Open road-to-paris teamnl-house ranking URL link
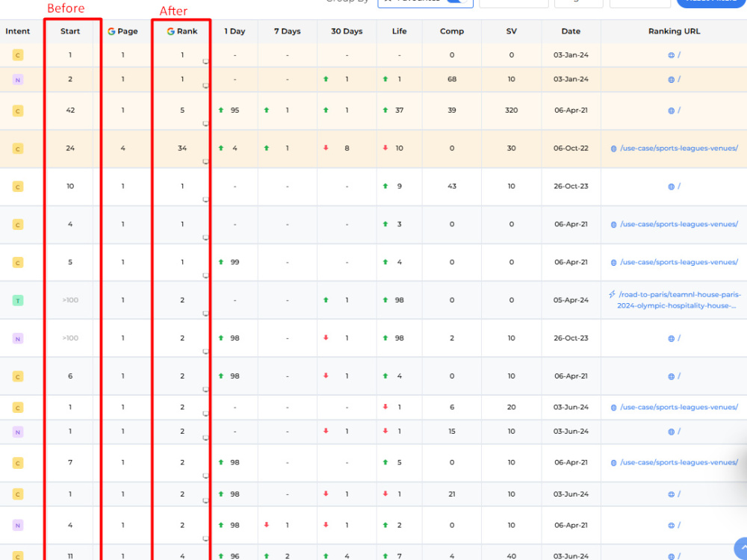 pos(679,300)
